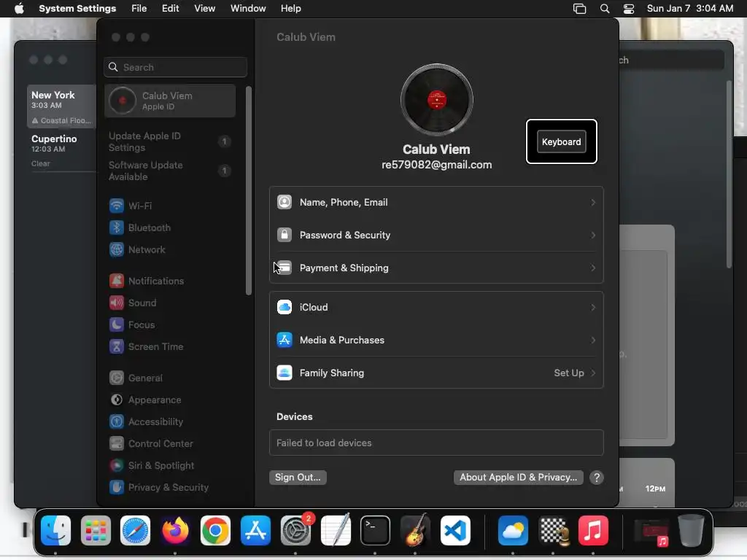Open Weather app from the Dock
747x560 pixels.
point(513,530)
